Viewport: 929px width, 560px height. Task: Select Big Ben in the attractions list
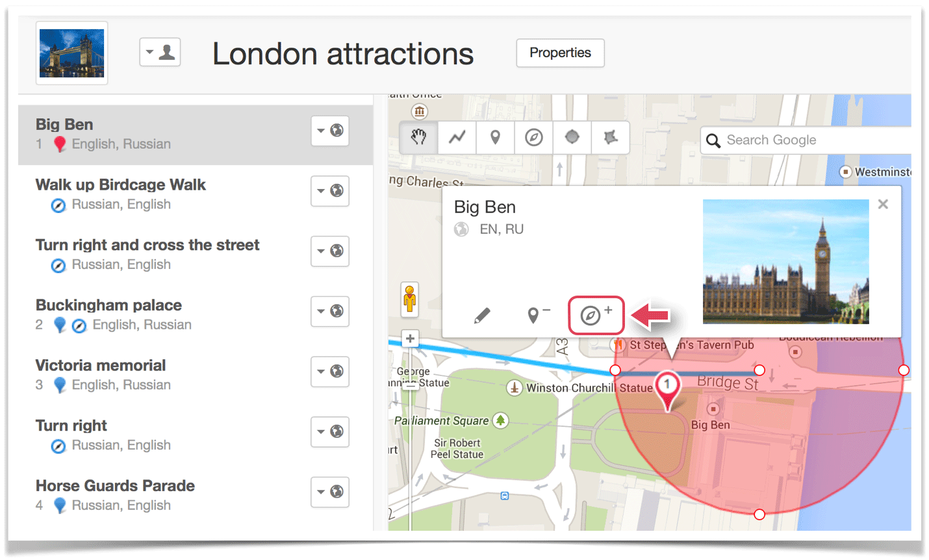click(x=196, y=135)
